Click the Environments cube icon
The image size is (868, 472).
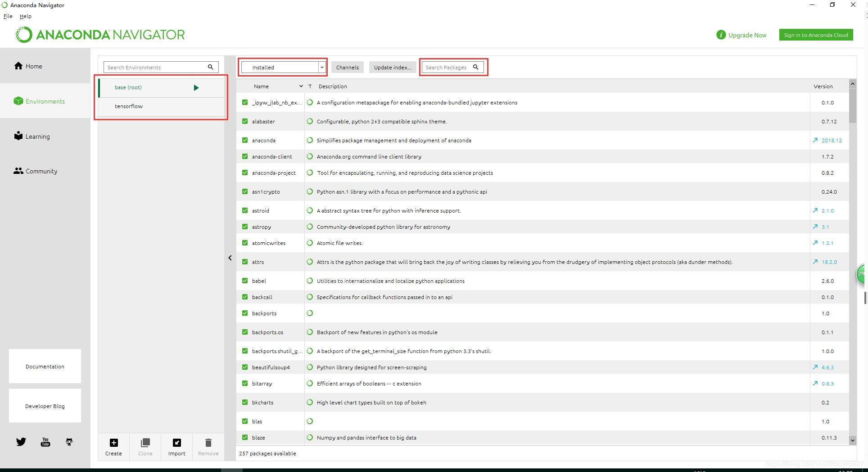point(18,101)
